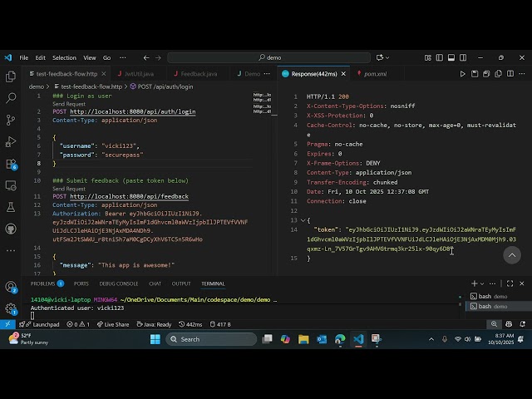This screenshot has height=399, width=532.
Task: Open Launchpad in status bar
Action: (39, 324)
